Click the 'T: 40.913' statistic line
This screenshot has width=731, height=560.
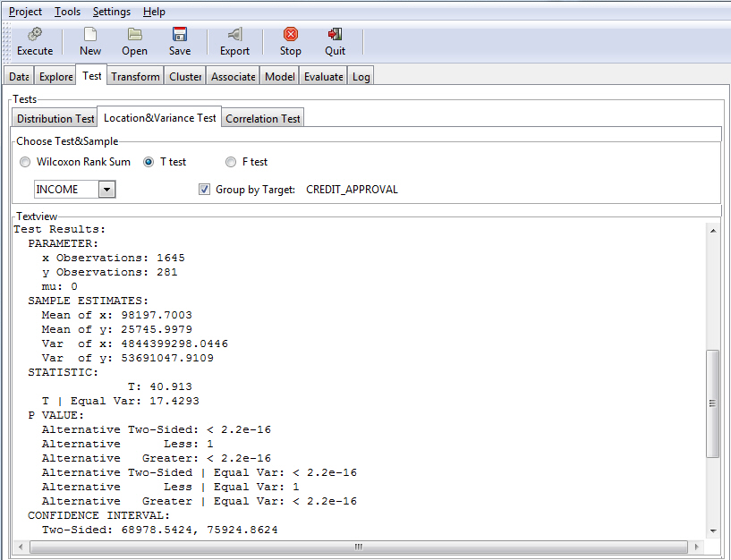tap(160, 386)
